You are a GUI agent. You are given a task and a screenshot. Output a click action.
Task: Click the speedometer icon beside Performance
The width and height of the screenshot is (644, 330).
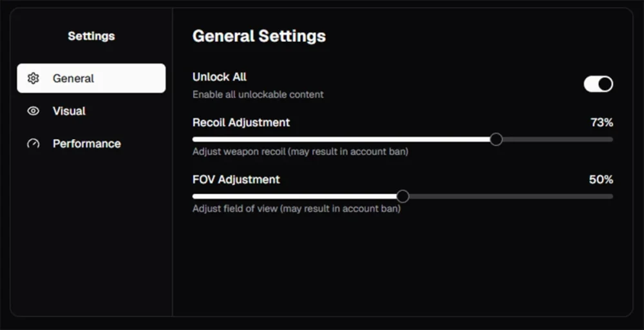33,144
